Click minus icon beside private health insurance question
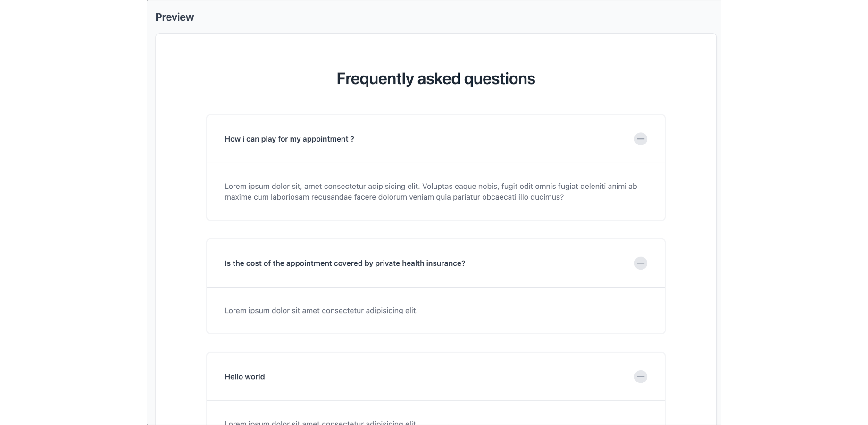The width and height of the screenshot is (868, 425). tap(640, 263)
